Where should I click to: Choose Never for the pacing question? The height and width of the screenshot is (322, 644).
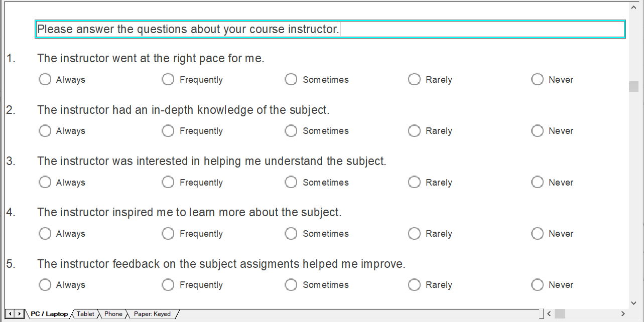[537, 79]
